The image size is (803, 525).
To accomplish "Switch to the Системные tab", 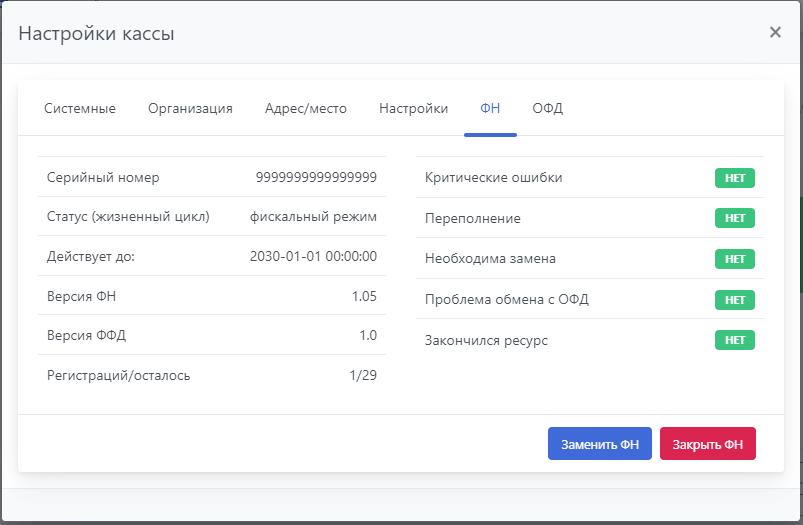I will tap(80, 109).
